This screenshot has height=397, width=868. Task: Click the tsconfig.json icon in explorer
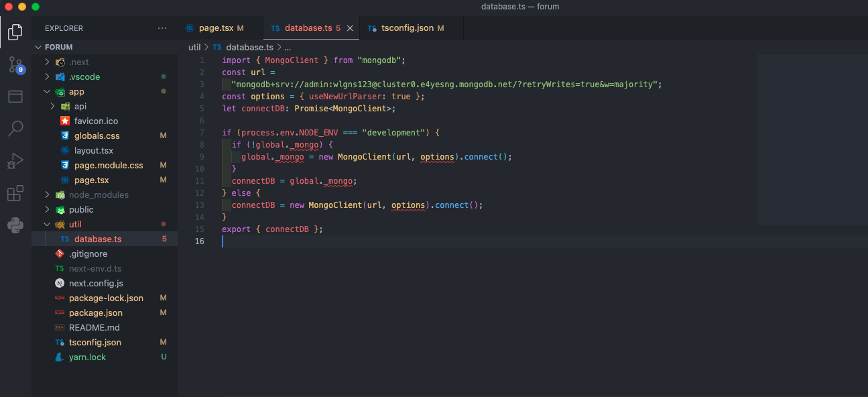click(60, 342)
